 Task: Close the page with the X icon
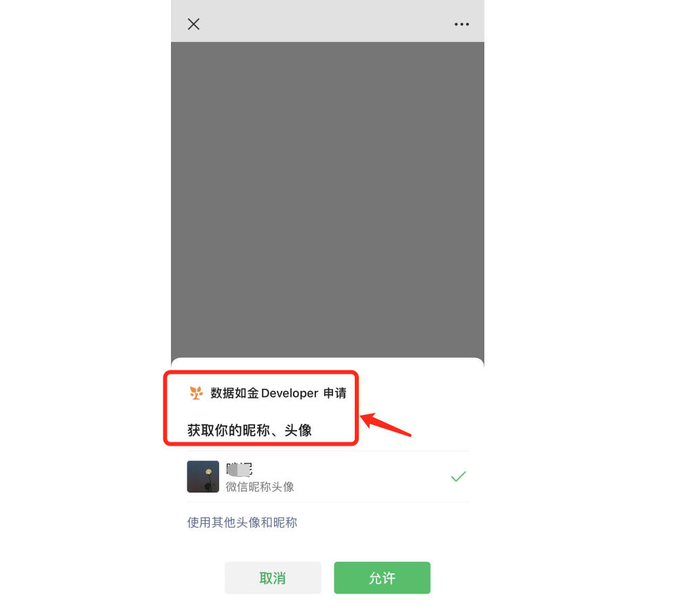tap(193, 24)
